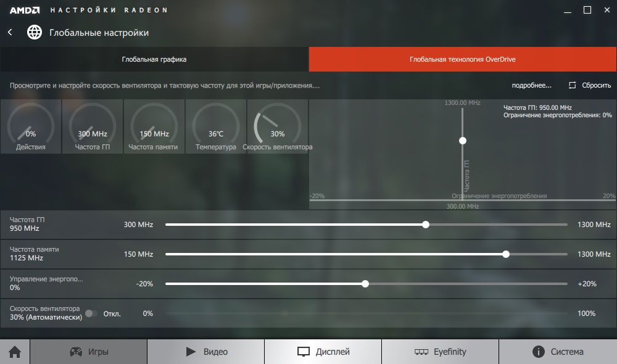
Task: Open the Система info section
Action: [x=558, y=352]
